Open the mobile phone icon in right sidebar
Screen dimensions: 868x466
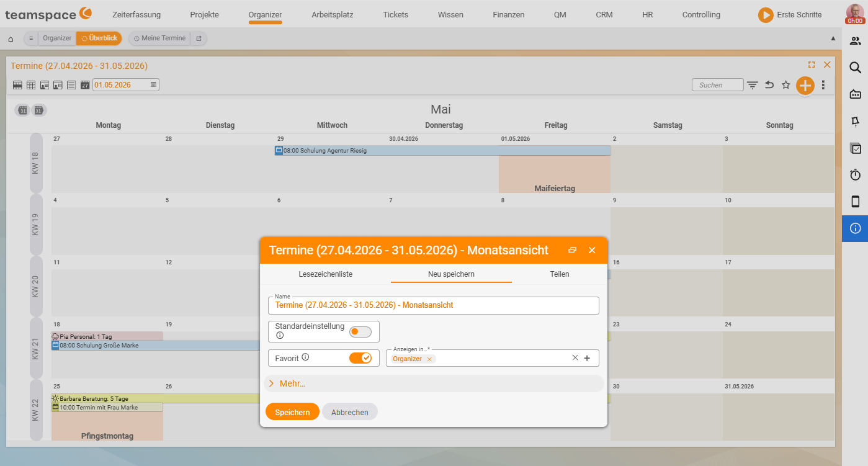click(855, 202)
